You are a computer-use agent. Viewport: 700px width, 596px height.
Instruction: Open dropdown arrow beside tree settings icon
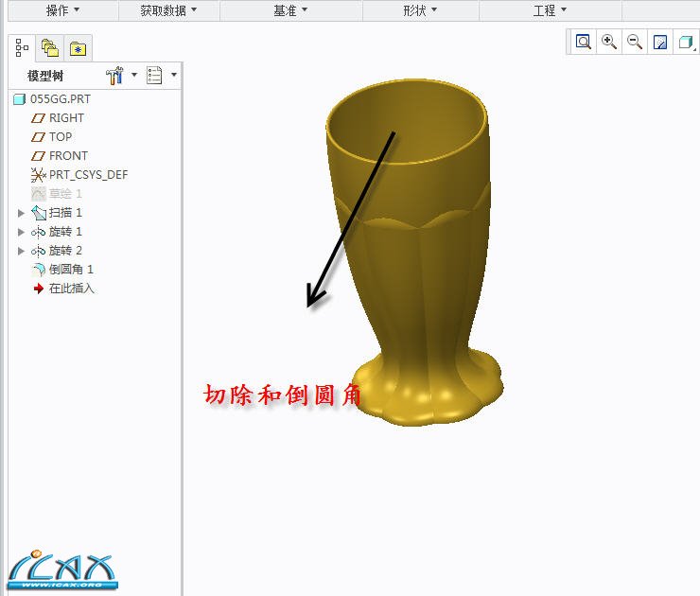[x=134, y=75]
